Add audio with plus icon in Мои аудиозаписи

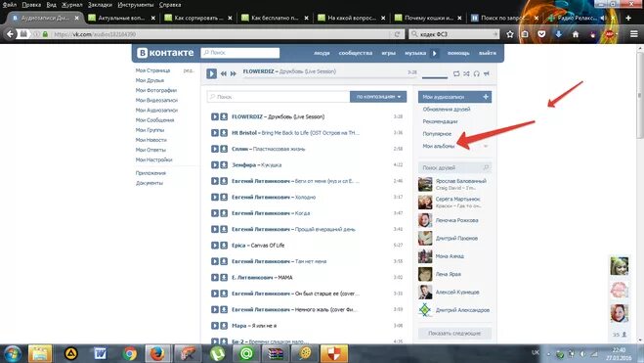[486, 97]
